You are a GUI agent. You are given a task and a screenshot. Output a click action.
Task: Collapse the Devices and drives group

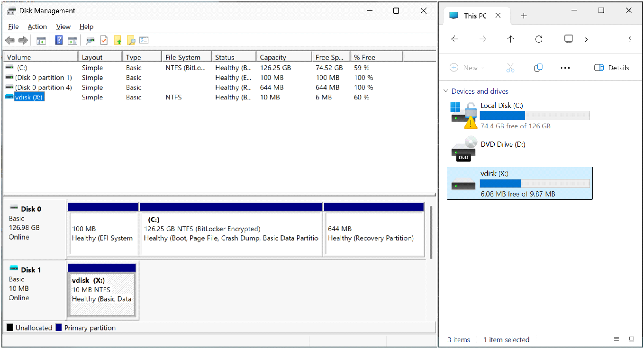pos(445,91)
